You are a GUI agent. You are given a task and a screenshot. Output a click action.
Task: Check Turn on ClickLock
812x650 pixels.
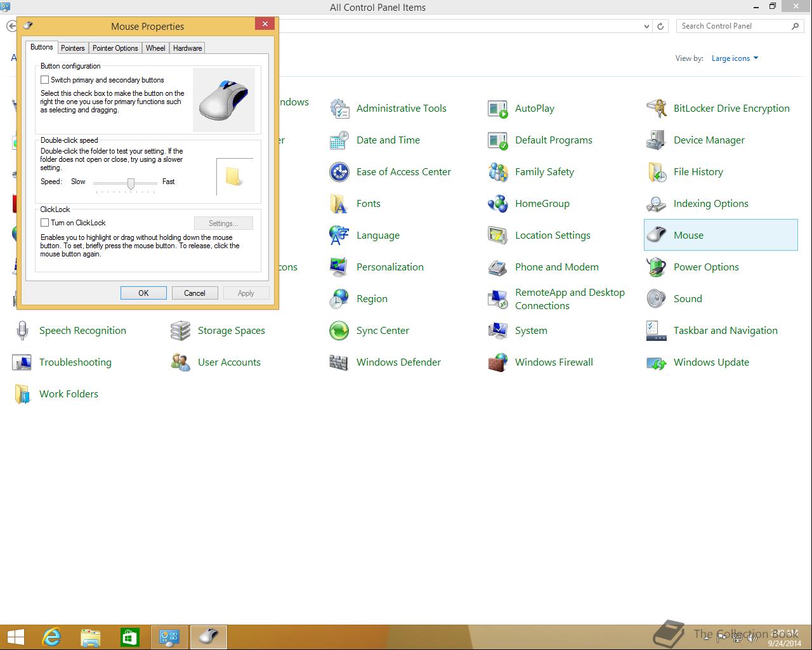(x=44, y=223)
